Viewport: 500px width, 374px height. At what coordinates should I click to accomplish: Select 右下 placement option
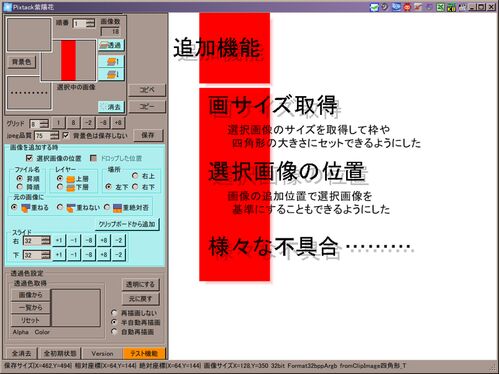pyautogui.click(x=135, y=187)
